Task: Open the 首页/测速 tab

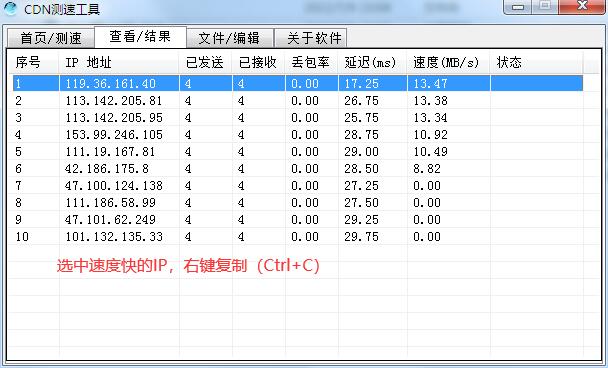Action: (51, 38)
